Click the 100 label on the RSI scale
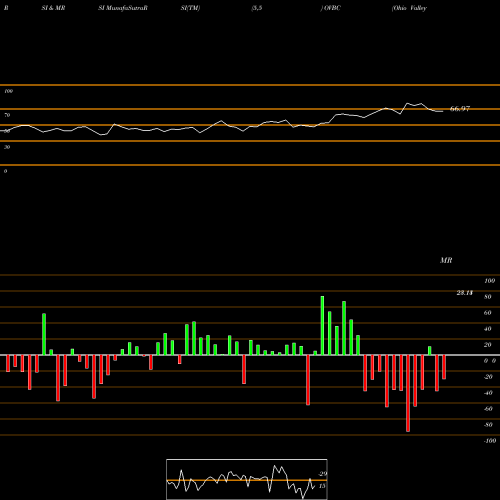This screenshot has width=500, height=500. (x=8, y=91)
